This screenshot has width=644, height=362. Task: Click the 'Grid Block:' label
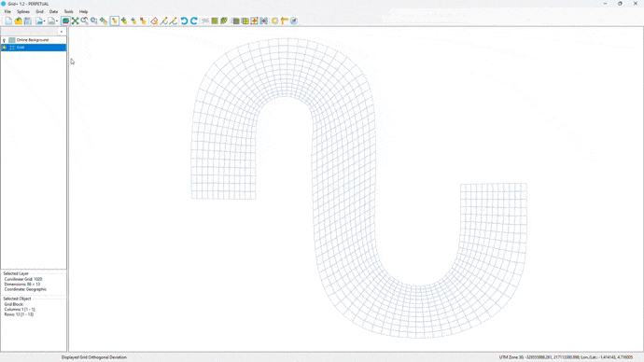14,304
